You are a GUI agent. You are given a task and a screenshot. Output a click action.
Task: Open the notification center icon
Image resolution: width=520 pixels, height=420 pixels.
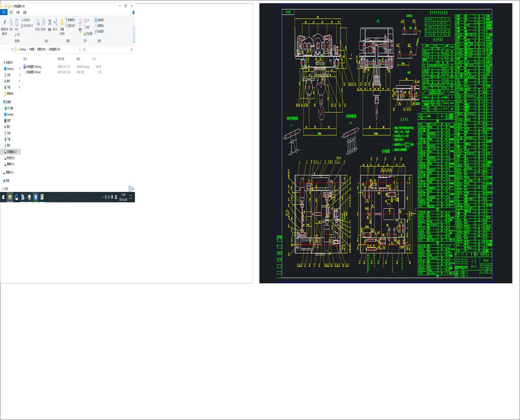pos(131,197)
